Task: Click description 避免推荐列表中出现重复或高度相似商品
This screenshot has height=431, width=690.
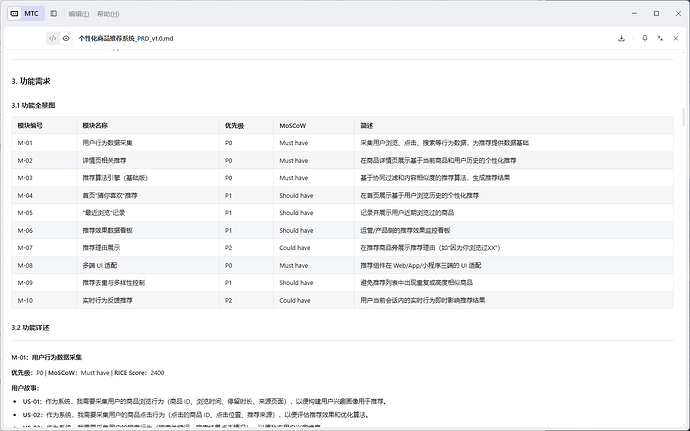Action: [x=417, y=283]
